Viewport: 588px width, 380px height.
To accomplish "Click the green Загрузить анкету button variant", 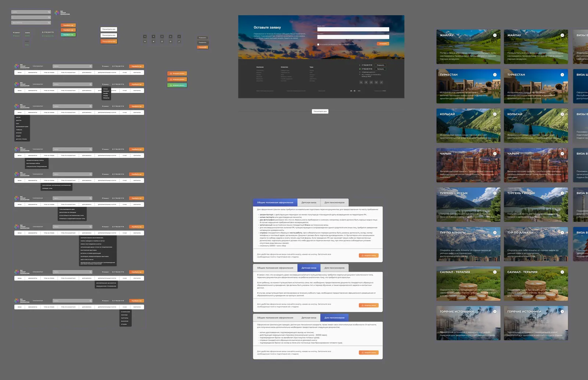I will [177, 85].
